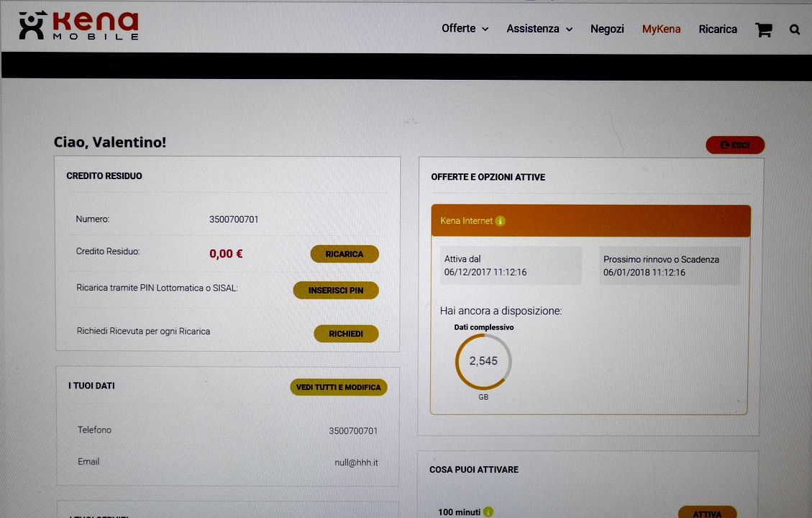The image size is (812, 518).
Task: Show info for 100 minuti option
Action: [488, 512]
